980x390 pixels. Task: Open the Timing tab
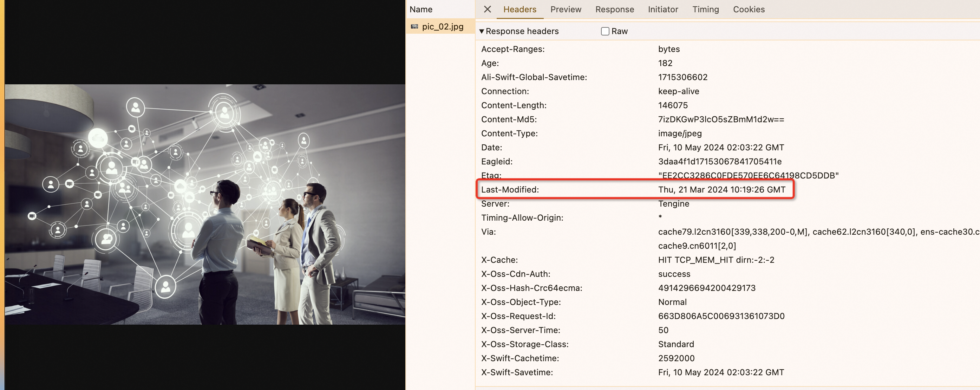pos(705,9)
